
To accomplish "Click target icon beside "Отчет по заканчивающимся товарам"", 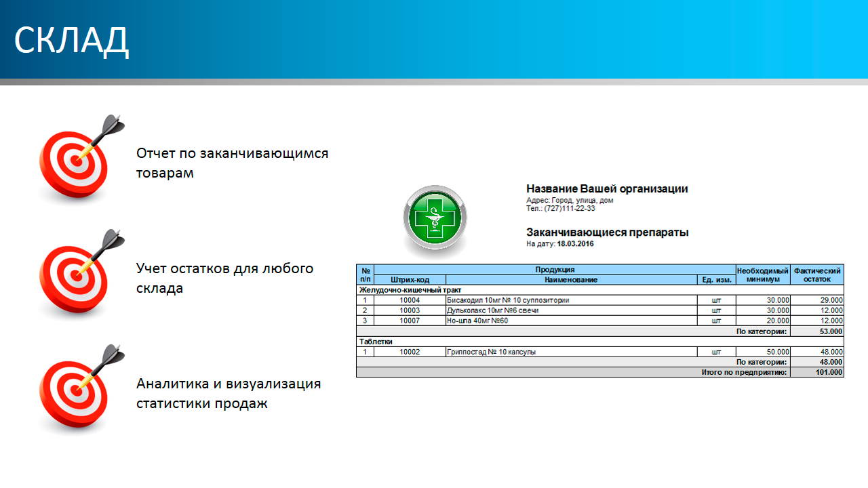I will 75,163.
